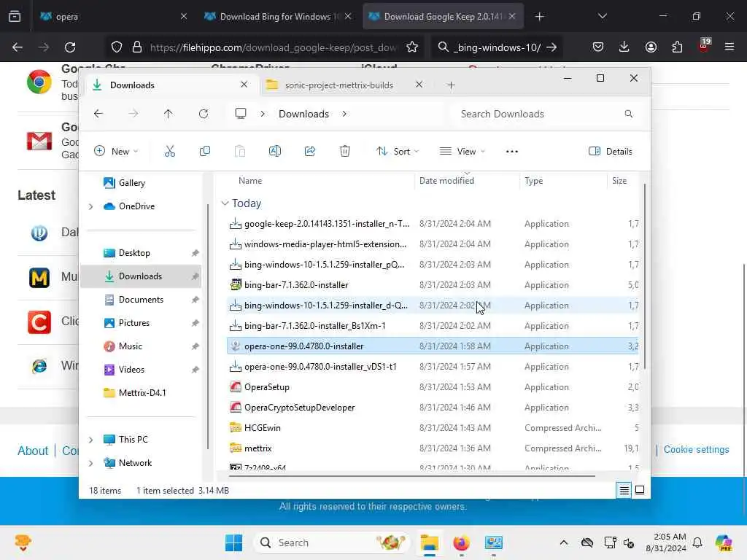
Task: Click the About footer link
Action: click(x=33, y=451)
